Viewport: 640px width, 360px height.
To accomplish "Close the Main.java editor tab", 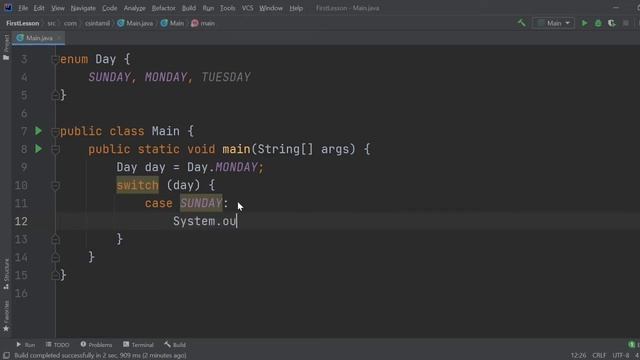I will [x=59, y=38].
